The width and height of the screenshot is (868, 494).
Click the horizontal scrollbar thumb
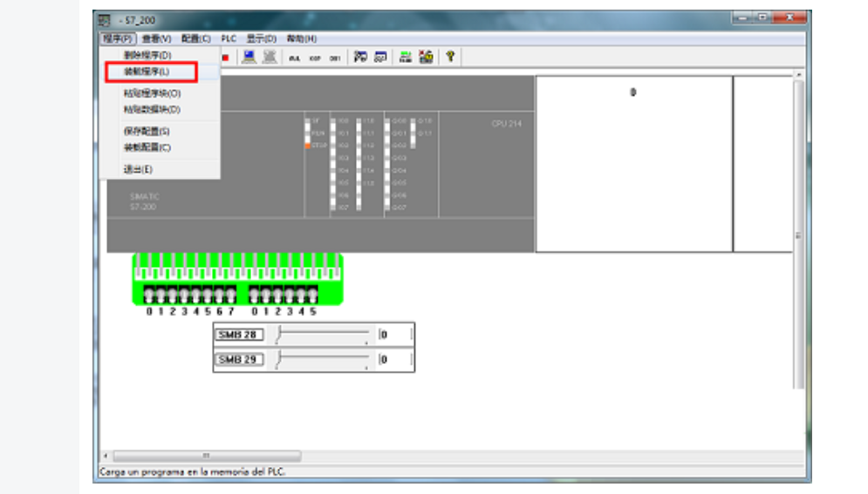[x=207, y=456]
